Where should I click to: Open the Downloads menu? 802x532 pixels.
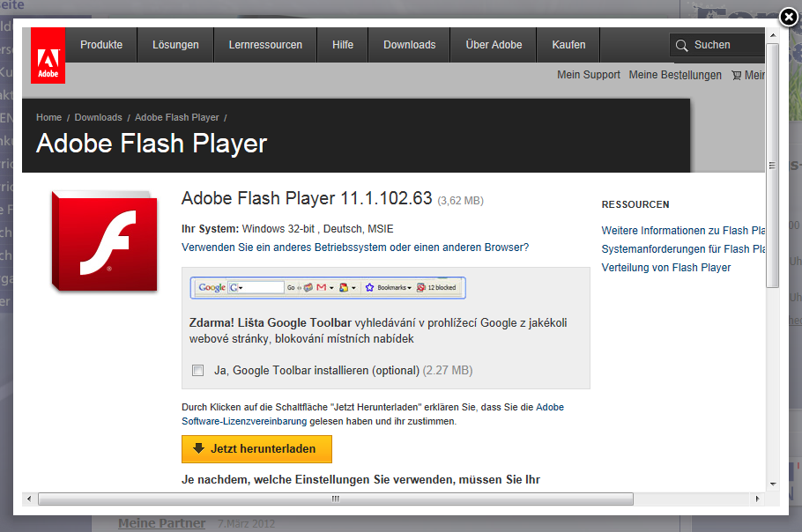click(x=409, y=45)
